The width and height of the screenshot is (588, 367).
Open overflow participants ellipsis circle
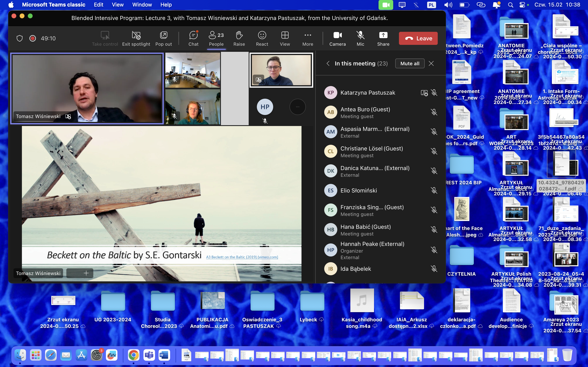[297, 107]
